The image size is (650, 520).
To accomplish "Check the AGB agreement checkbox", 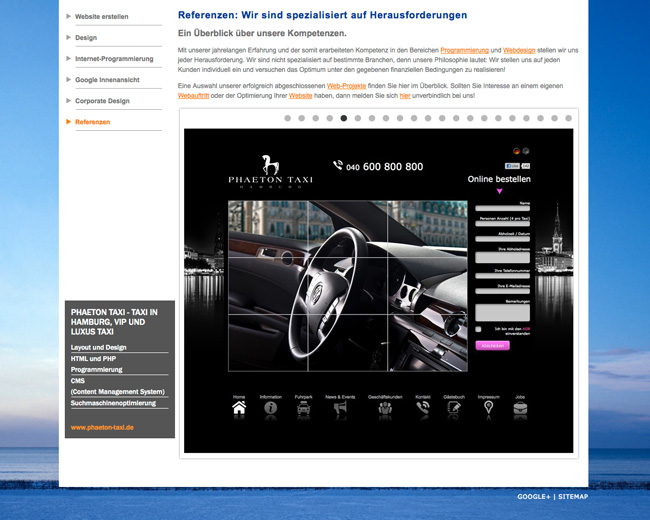I will (x=478, y=328).
